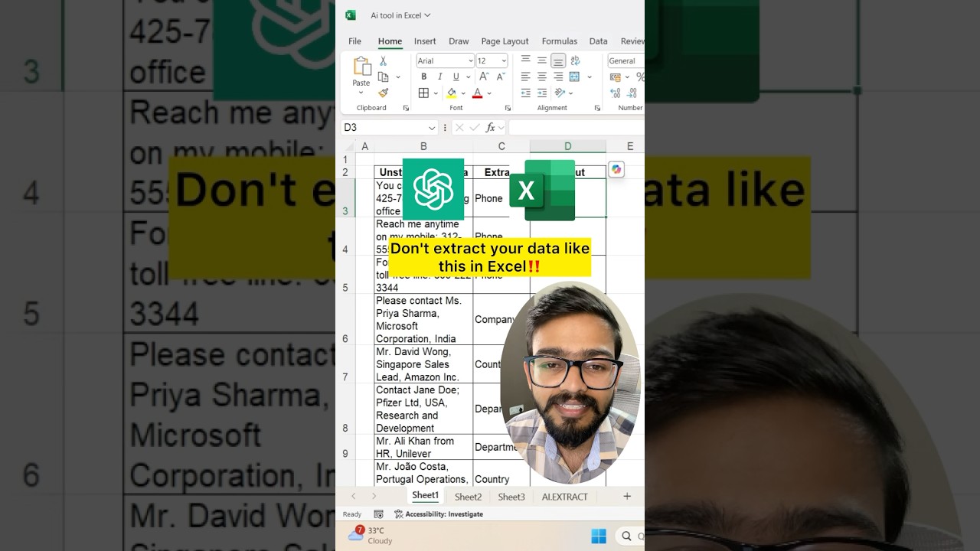Open the fill color dropdown arrow
Screen dimensions: 980x551
pyautogui.click(x=464, y=93)
